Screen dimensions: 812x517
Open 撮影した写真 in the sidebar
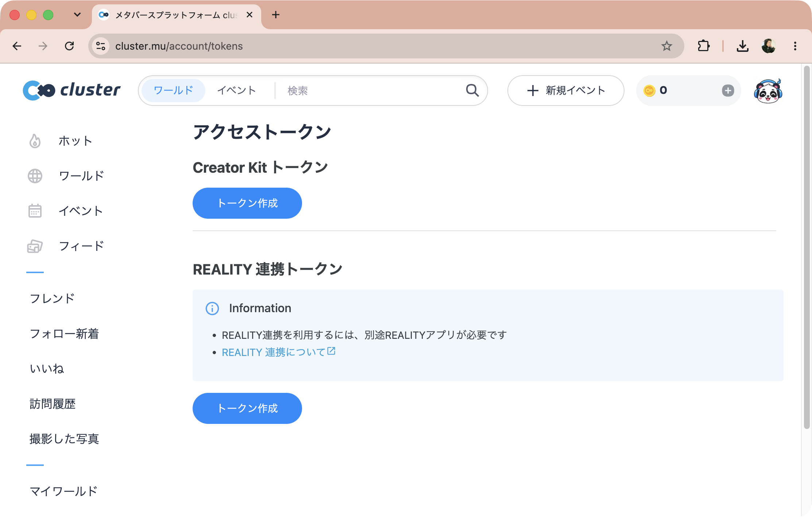64,439
